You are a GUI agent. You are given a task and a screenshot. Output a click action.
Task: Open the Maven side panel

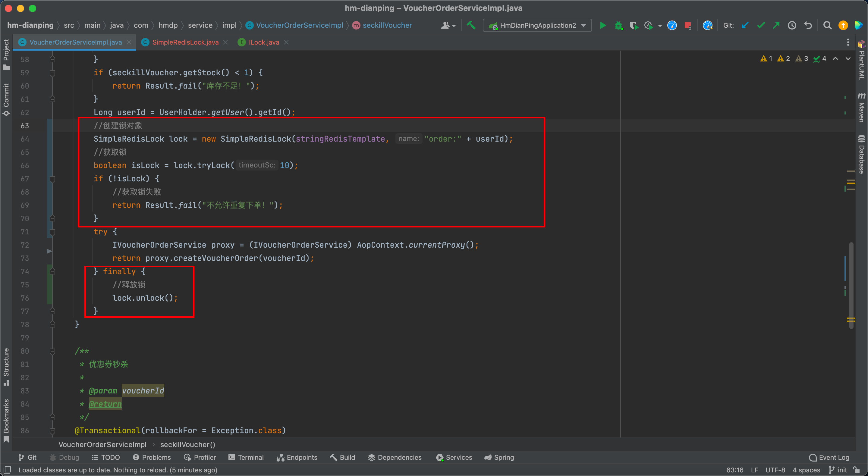click(x=862, y=107)
